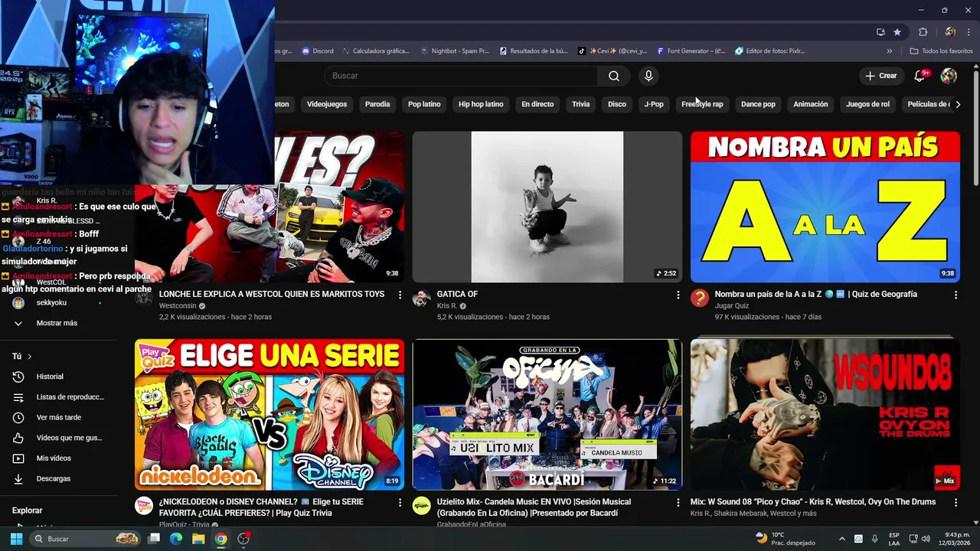Open the Westconsin channel link

tap(178, 305)
